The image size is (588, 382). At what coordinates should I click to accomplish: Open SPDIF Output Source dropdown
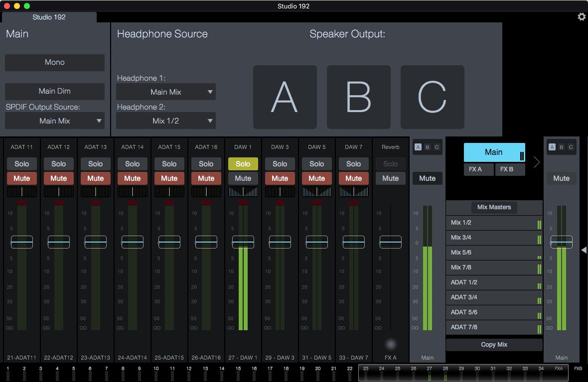(55, 121)
